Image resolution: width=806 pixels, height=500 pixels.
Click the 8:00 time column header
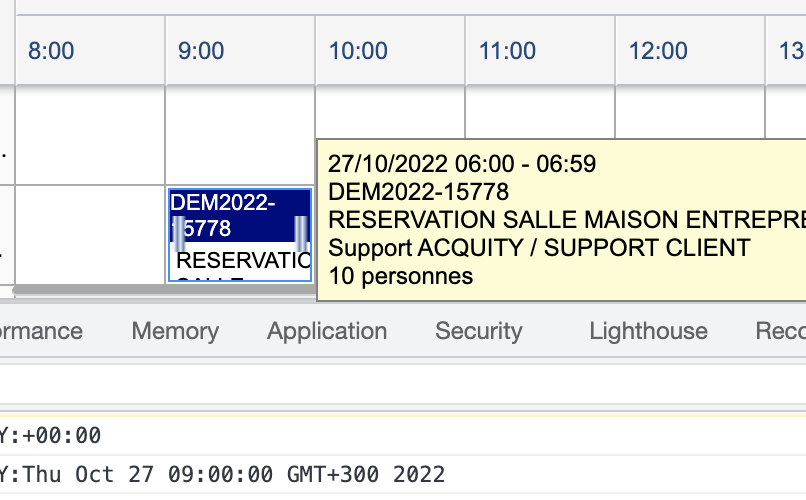click(51, 50)
